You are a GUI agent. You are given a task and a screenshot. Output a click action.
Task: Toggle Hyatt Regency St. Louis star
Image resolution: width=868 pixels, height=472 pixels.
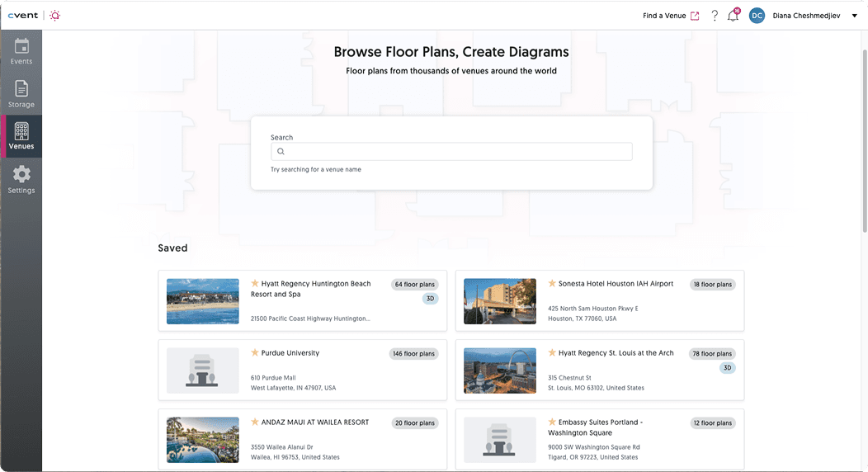[x=552, y=352]
